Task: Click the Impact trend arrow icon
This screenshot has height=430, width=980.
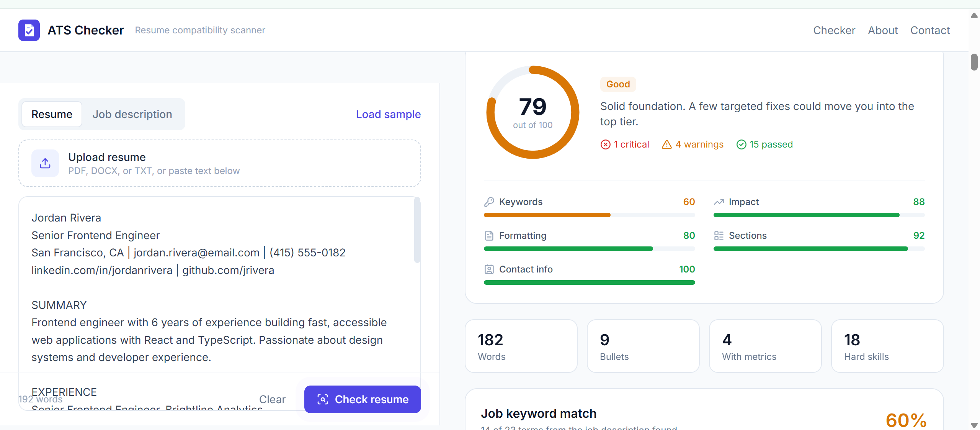Action: (x=719, y=202)
